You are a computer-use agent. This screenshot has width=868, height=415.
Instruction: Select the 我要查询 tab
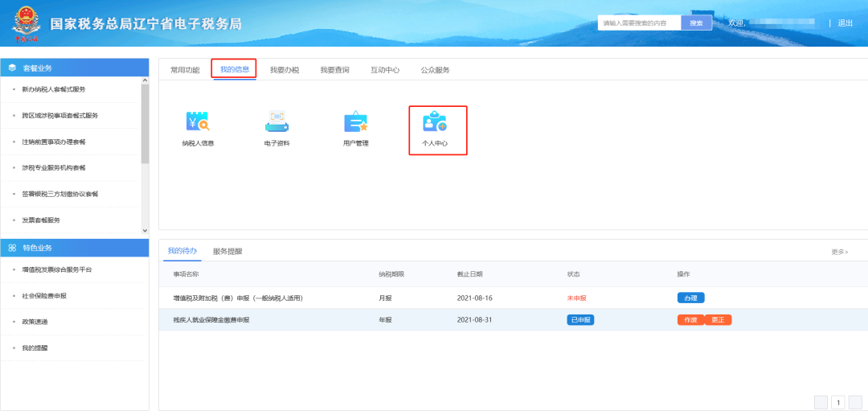click(334, 70)
